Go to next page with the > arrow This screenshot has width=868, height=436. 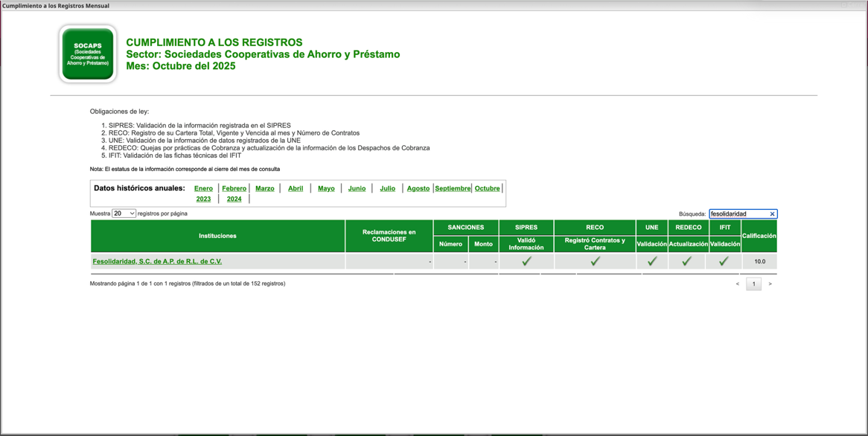(x=770, y=284)
